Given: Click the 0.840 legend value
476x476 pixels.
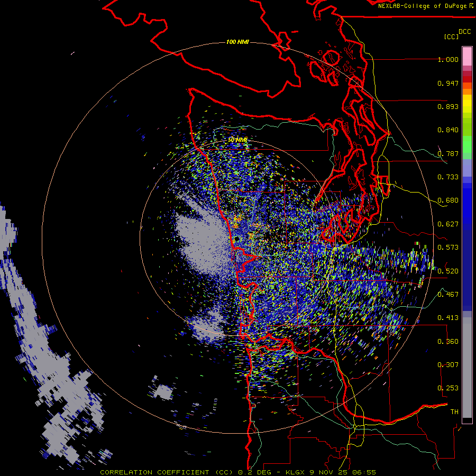Looking at the screenshot, I should point(448,130).
